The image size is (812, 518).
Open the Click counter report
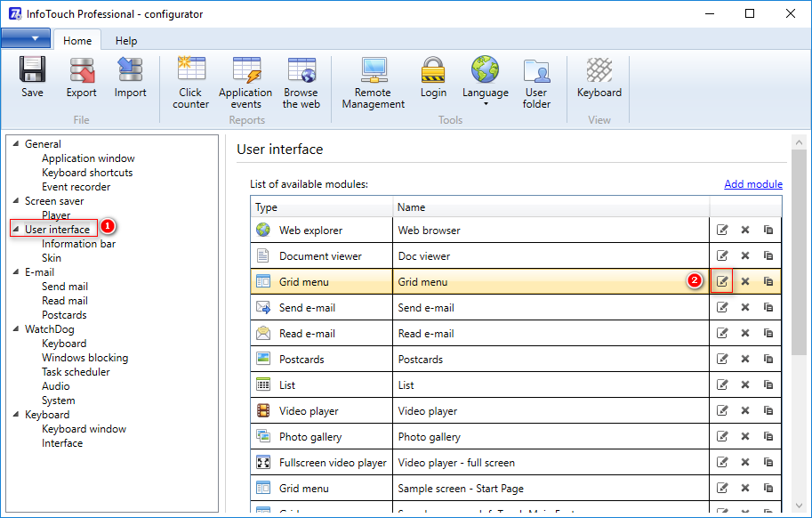click(x=190, y=83)
